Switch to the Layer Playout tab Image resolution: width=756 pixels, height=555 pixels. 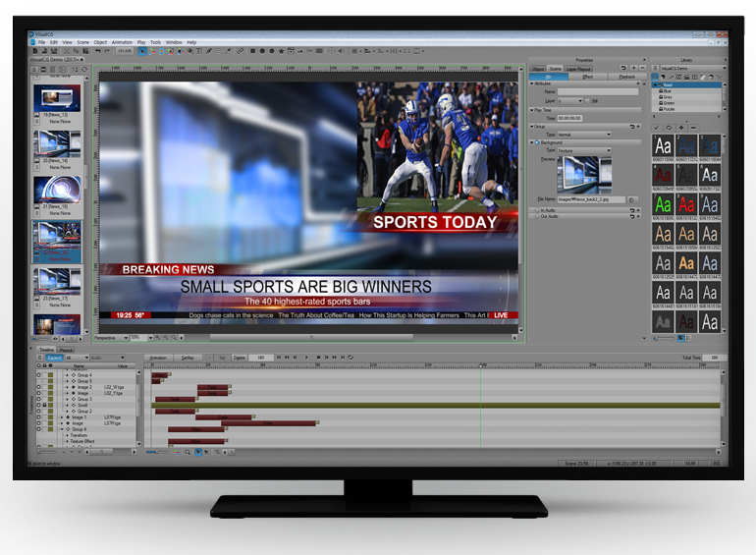pos(578,69)
